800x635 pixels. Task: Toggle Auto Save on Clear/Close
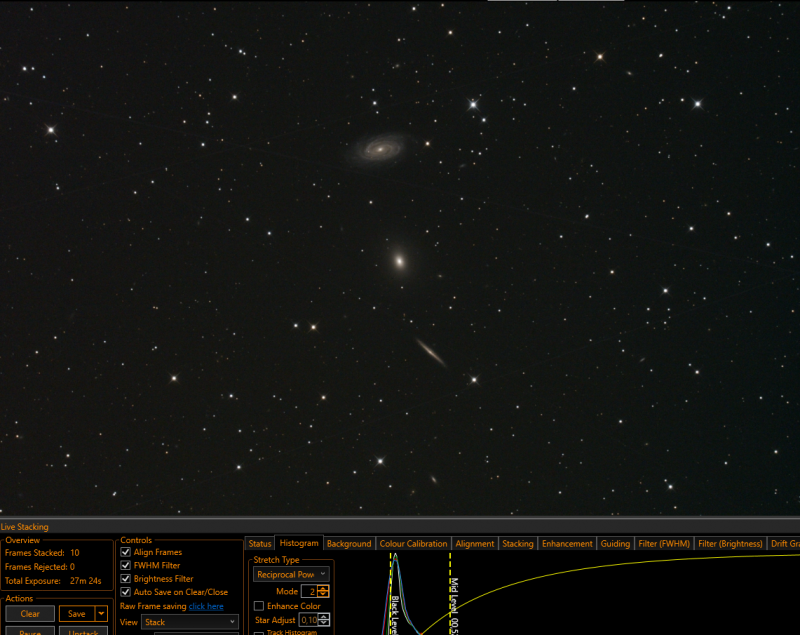[126, 592]
